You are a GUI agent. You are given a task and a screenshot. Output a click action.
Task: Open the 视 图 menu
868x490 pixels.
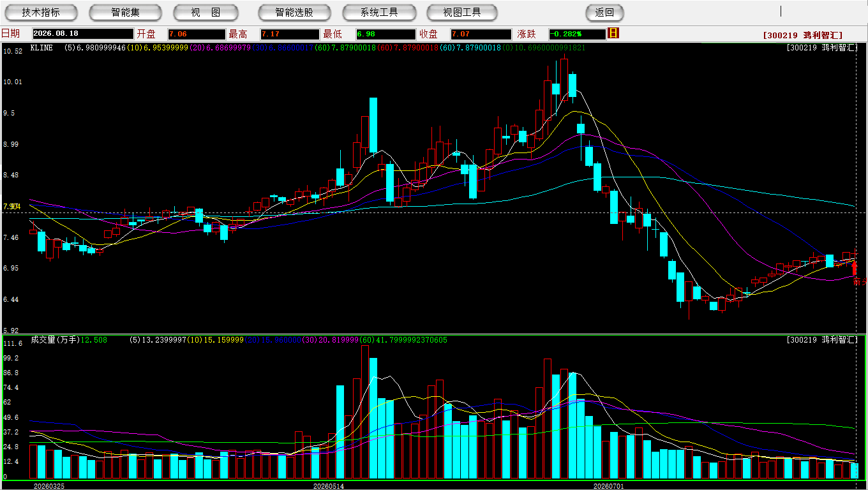click(206, 12)
